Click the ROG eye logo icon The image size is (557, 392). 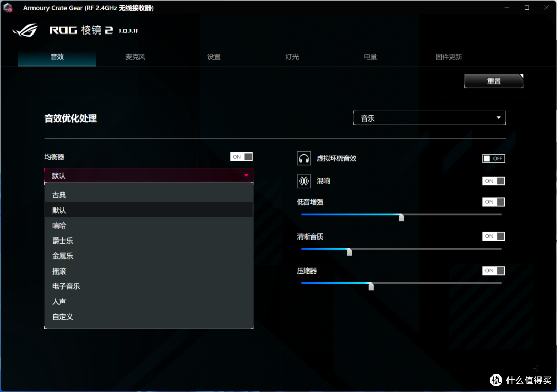(25, 30)
